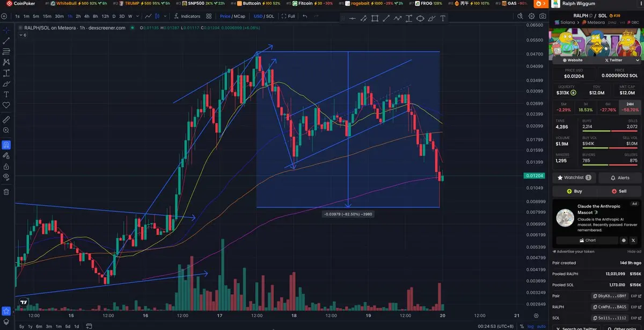Open chart settings gear icon
This screenshot has width=644, height=330.
click(531, 16)
